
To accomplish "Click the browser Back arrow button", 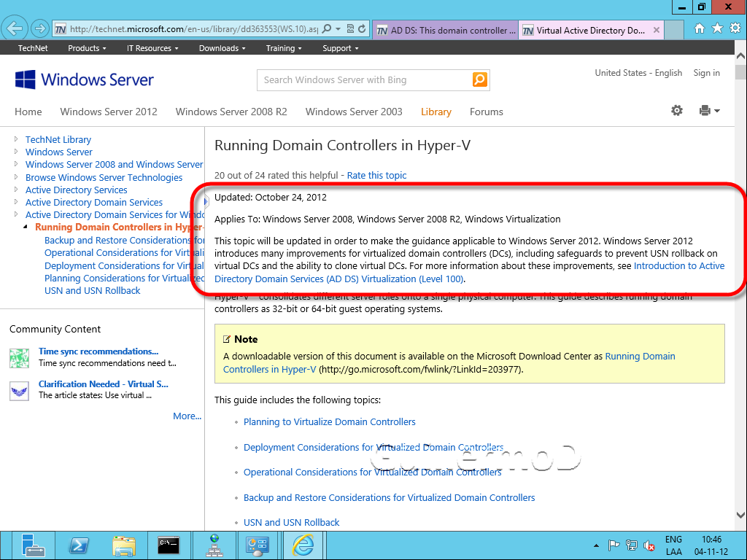I will 14,29.
